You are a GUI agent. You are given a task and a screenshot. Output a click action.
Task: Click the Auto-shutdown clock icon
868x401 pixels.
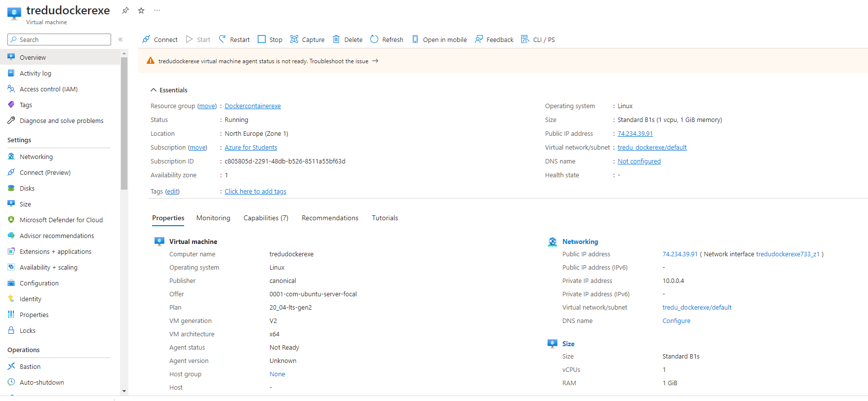click(11, 382)
